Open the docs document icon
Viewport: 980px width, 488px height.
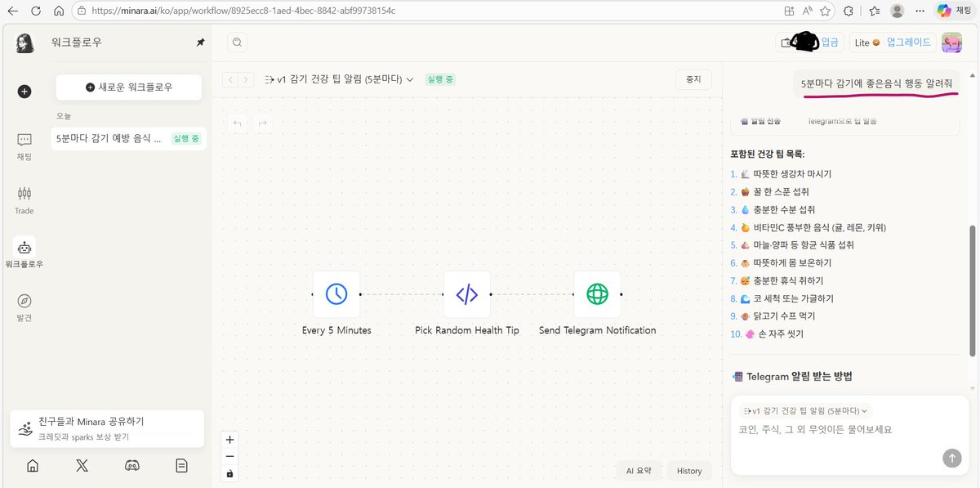coord(181,465)
